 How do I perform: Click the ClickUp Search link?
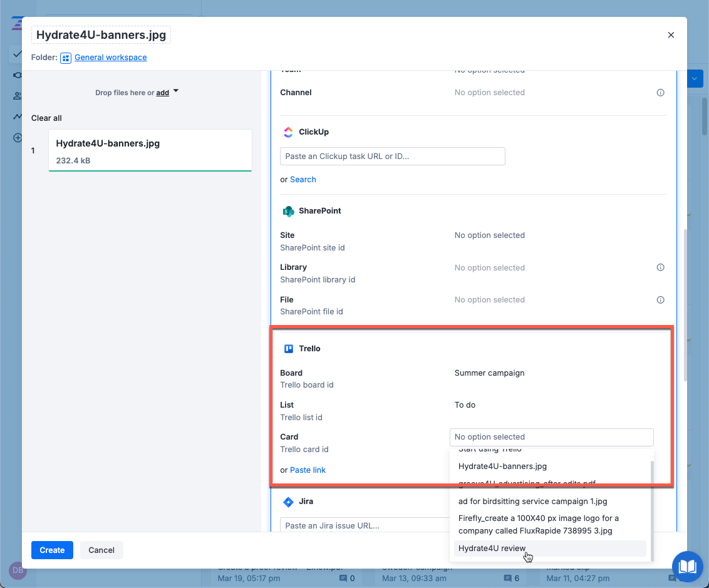point(303,180)
